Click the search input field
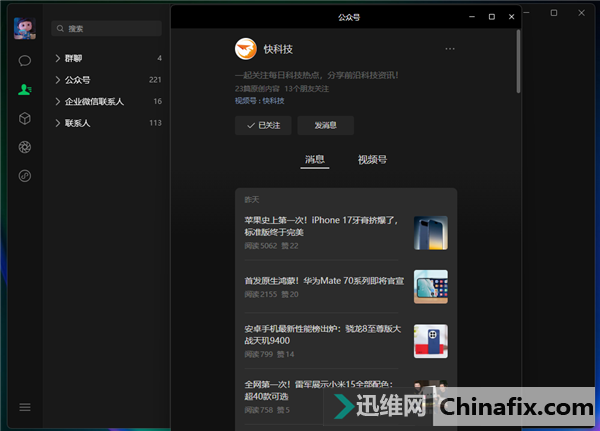The width and height of the screenshot is (600, 431). (x=106, y=28)
